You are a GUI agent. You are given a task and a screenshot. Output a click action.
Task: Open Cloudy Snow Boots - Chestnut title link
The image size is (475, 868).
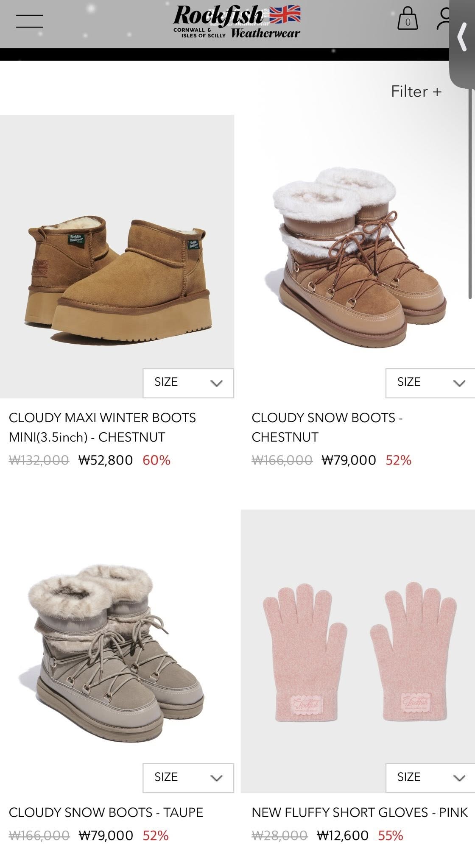click(327, 427)
